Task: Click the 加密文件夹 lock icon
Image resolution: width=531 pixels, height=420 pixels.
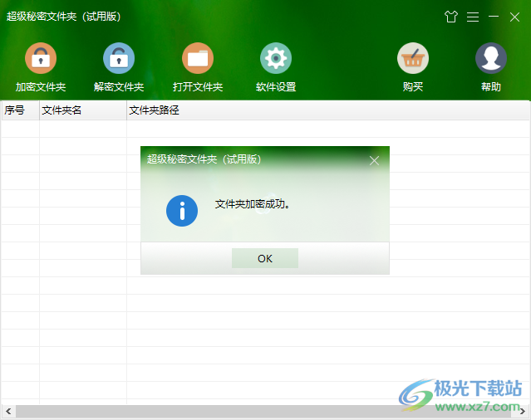Action: click(x=41, y=58)
